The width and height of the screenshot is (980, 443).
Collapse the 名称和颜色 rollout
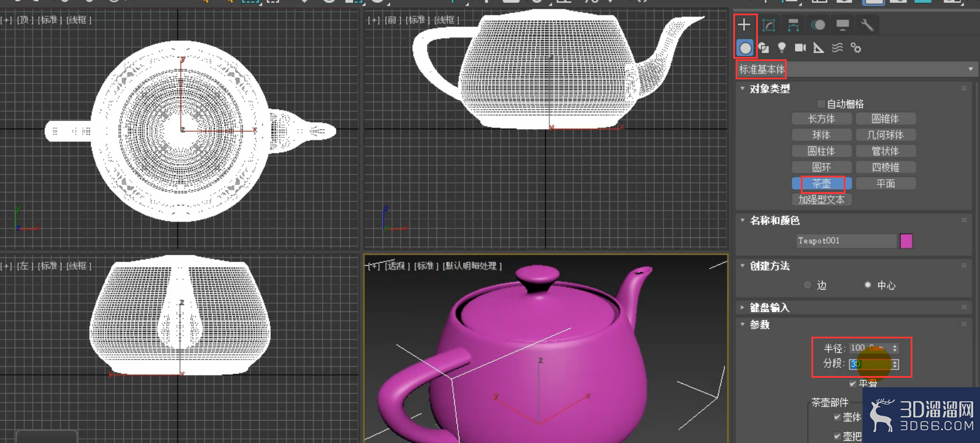(743, 220)
